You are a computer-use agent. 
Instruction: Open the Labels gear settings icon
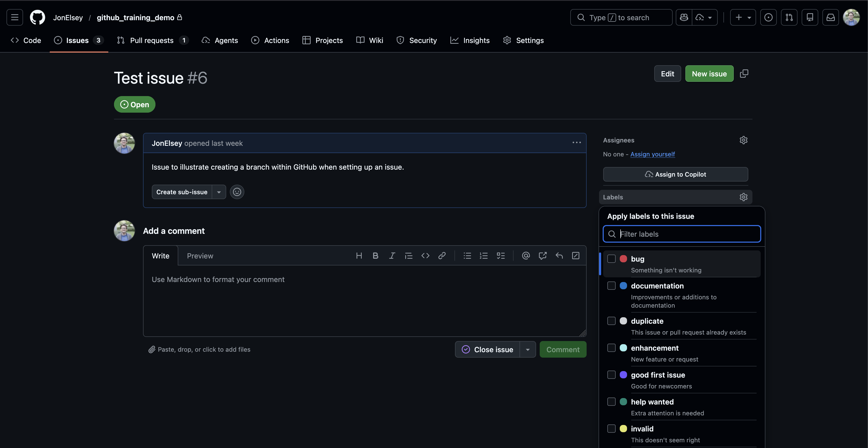[743, 197]
